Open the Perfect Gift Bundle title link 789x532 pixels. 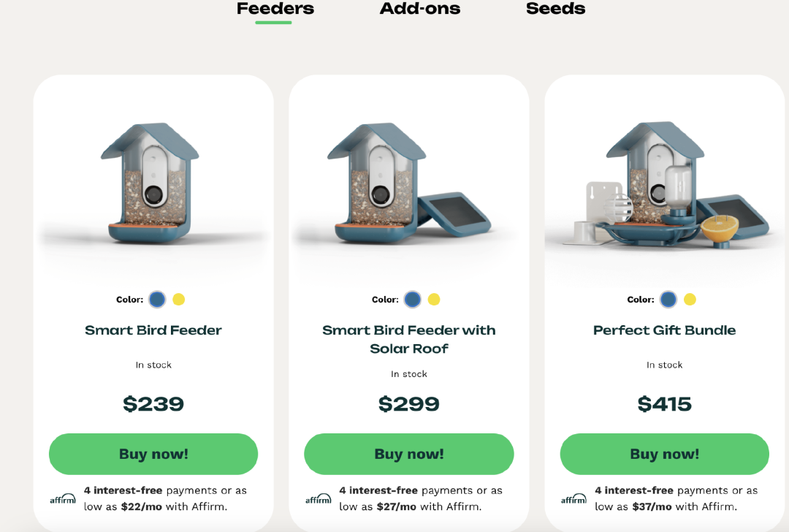665,330
